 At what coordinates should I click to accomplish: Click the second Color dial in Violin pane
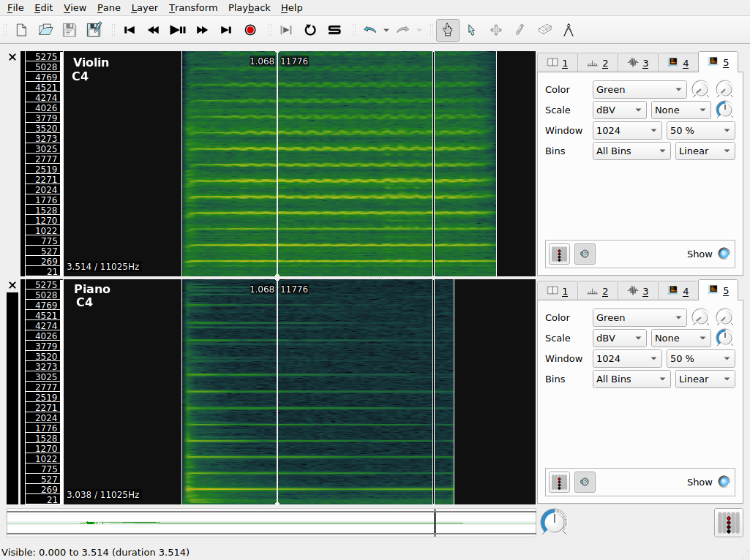[x=724, y=89]
